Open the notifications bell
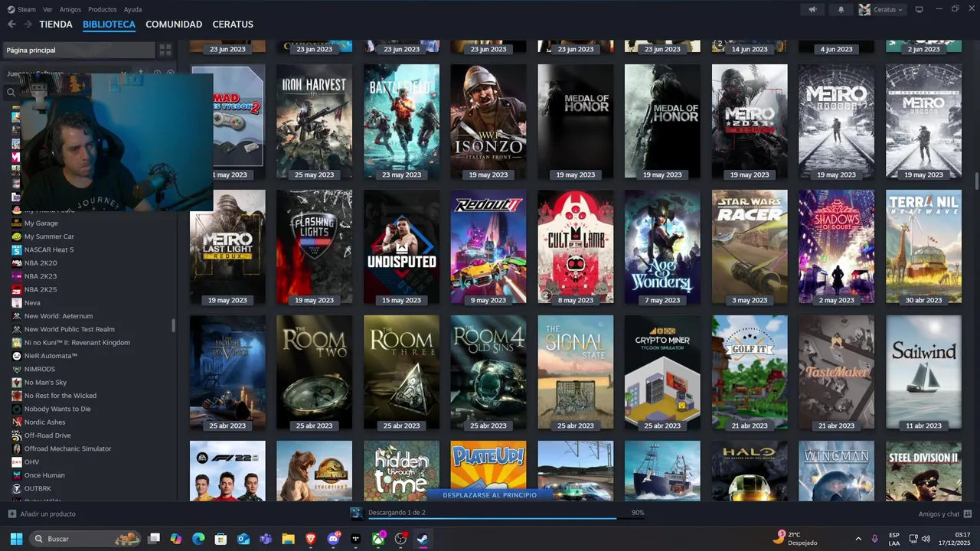980x551 pixels. tap(841, 9)
